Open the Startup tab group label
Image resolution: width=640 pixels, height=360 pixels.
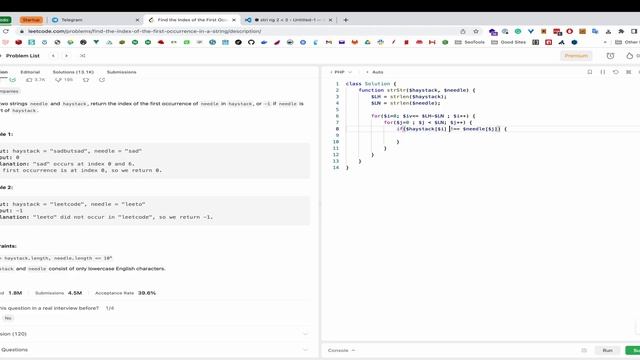point(31,20)
